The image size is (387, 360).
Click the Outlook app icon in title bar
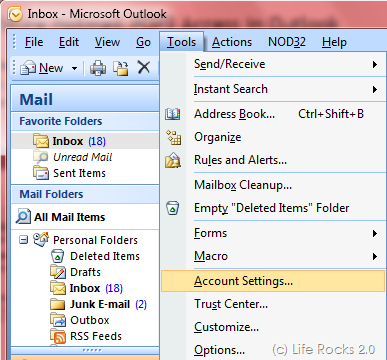click(15, 14)
